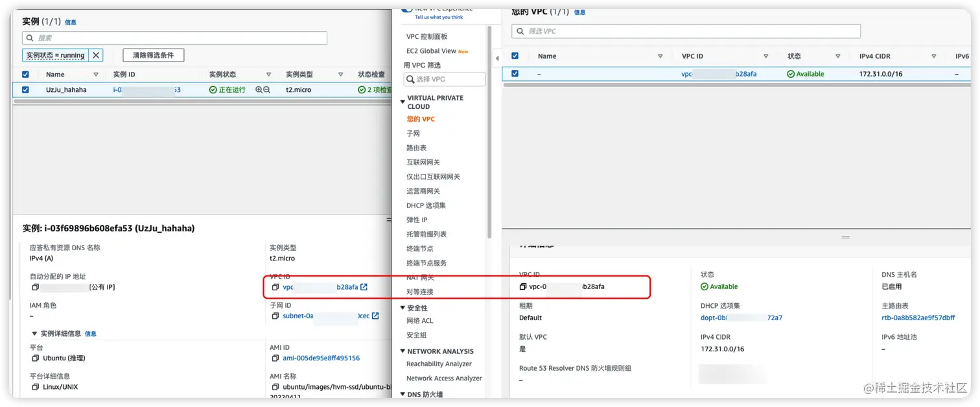Copy the AMI ID value
Image resolution: width=980 pixels, height=407 pixels.
(x=275, y=358)
